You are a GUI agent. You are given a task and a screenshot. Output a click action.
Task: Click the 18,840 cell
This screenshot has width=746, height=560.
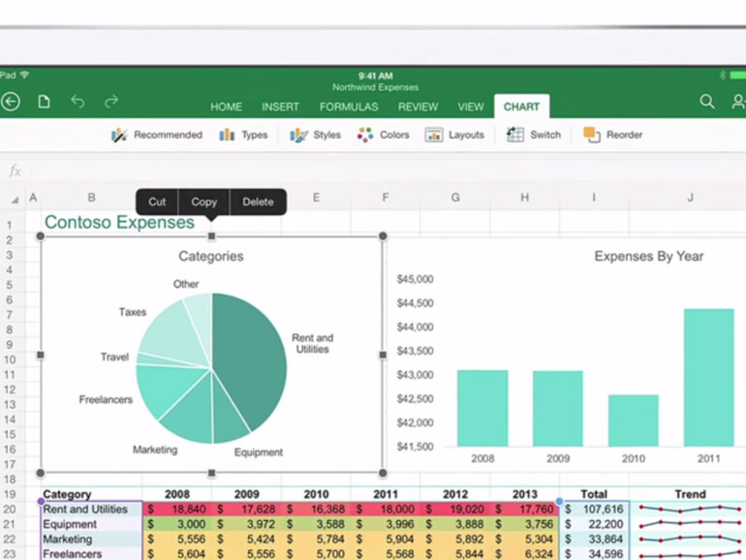point(177,509)
